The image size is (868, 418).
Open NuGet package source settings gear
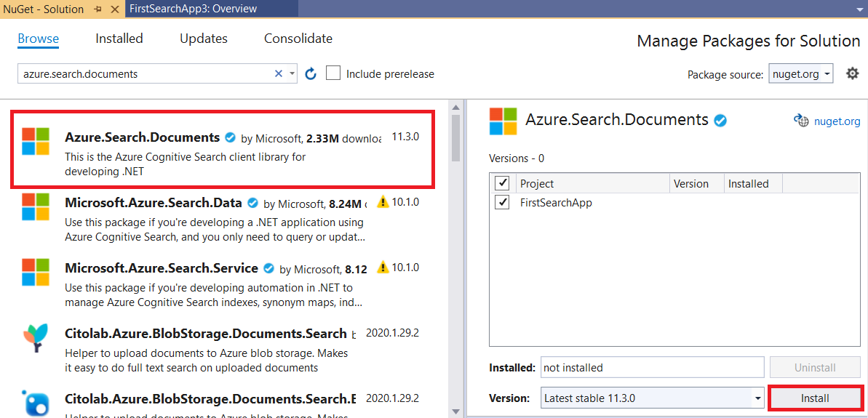click(853, 73)
